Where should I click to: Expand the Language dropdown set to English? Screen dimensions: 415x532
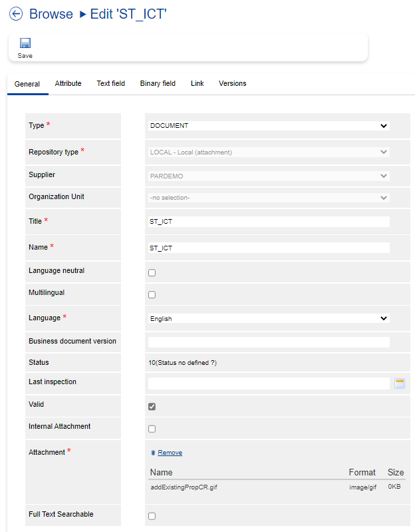(269, 319)
